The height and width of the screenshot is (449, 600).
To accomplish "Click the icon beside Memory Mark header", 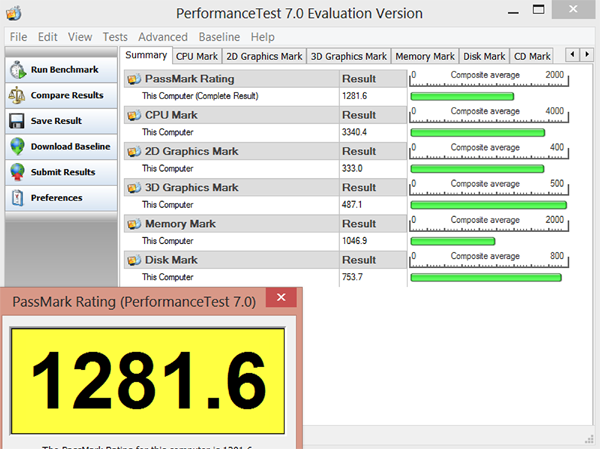I will pos(134,224).
